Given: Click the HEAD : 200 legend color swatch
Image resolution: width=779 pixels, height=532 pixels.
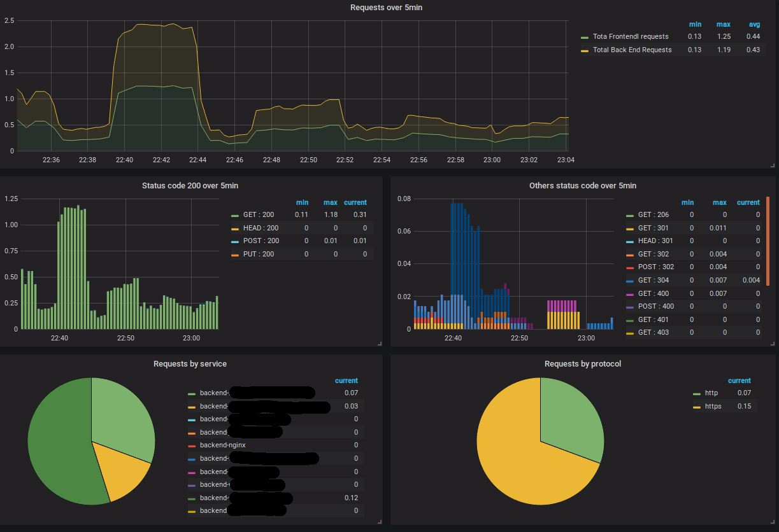Looking at the screenshot, I should pyautogui.click(x=235, y=228).
